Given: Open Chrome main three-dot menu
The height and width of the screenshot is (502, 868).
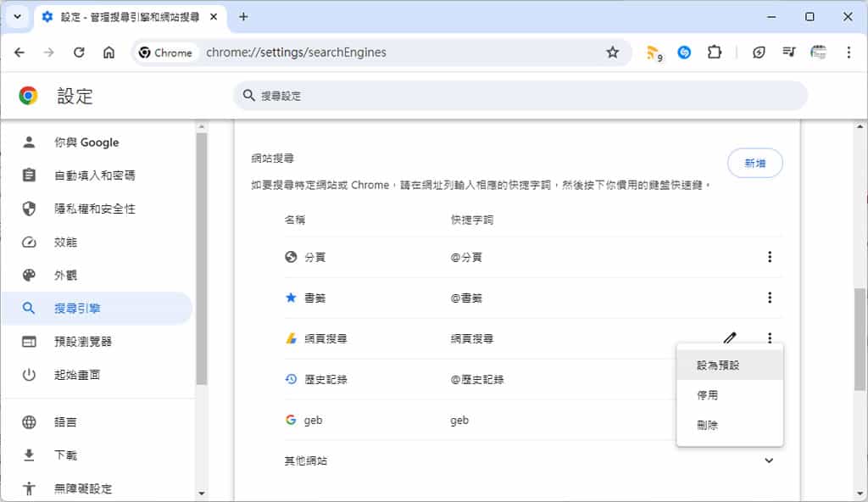Looking at the screenshot, I should pyautogui.click(x=848, y=53).
